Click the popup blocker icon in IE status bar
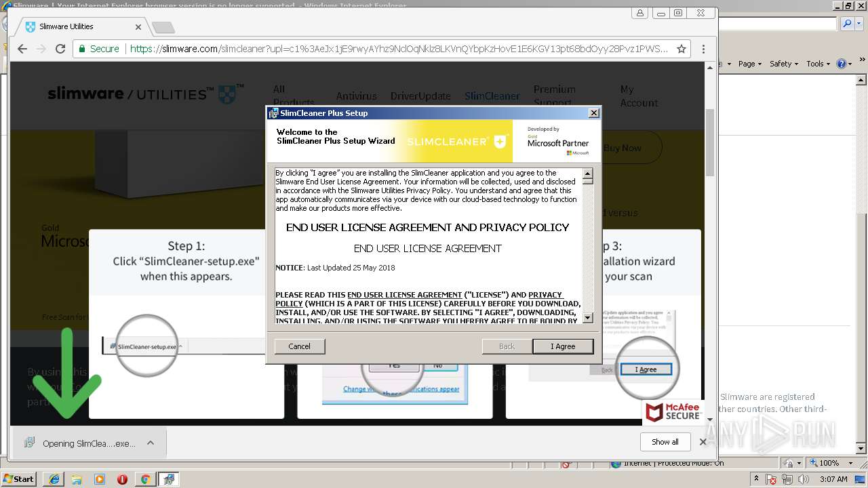This screenshot has height=488, width=868. coord(567,464)
